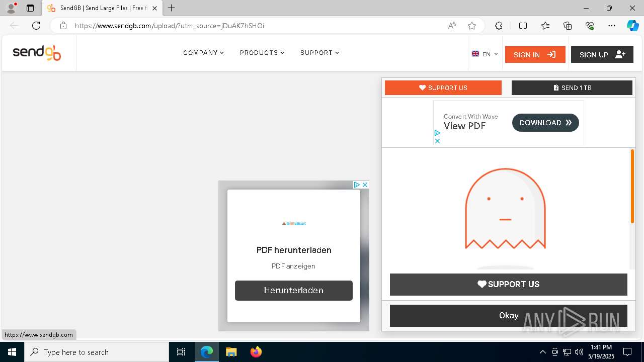Open Browser essentials
Image resolution: width=644 pixels, height=362 pixels.
(590, 26)
